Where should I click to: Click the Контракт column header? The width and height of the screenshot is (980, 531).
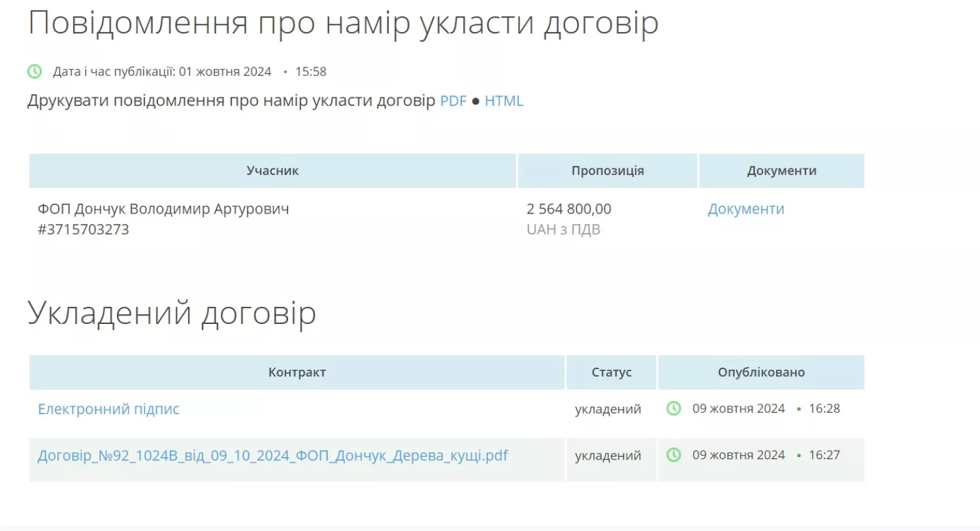[297, 372]
